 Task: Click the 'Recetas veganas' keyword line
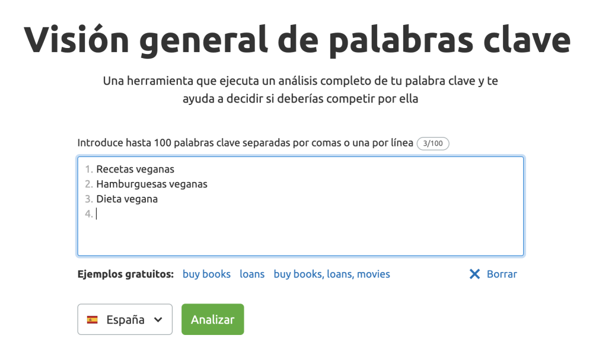(x=135, y=169)
